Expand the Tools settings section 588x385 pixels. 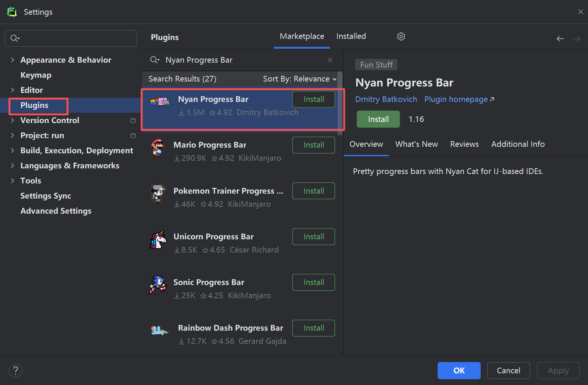(x=12, y=180)
